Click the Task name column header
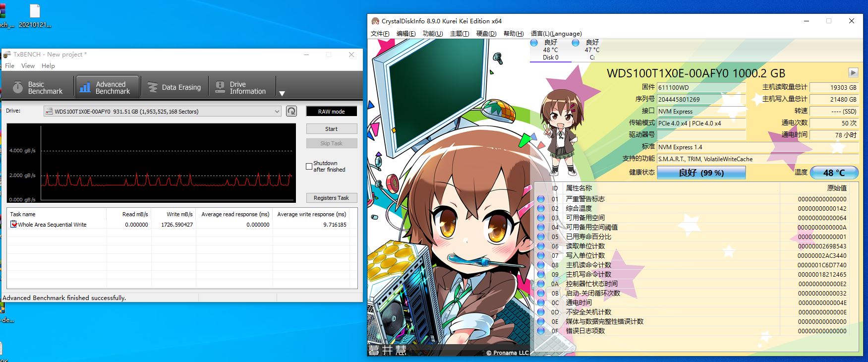Screen dimensions: 868x362 coord(57,214)
